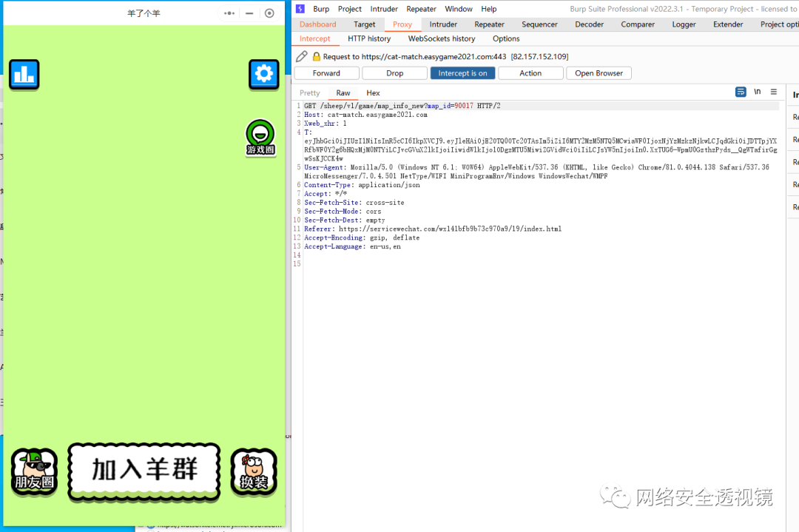Open the Window menu
Image resolution: width=799 pixels, height=532 pixels.
pyautogui.click(x=459, y=9)
